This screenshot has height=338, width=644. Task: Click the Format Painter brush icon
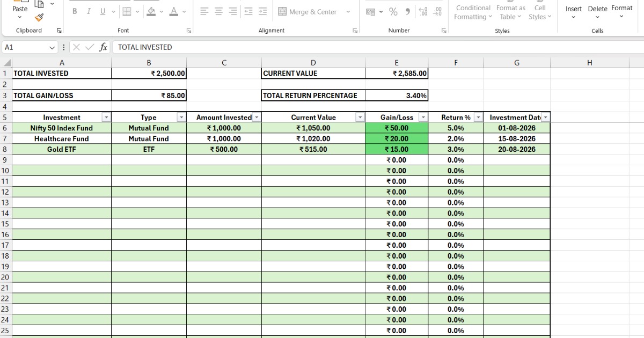(x=39, y=18)
